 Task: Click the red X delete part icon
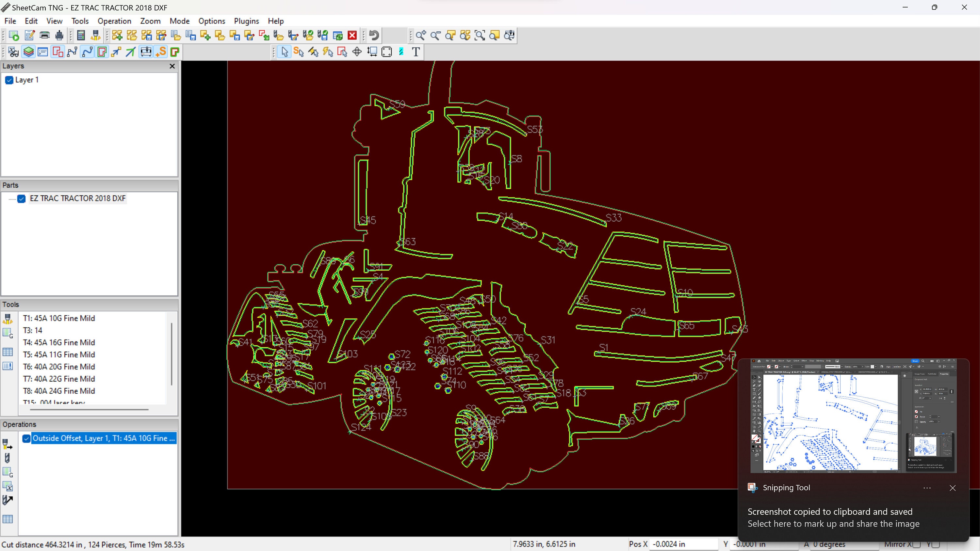coord(352,35)
